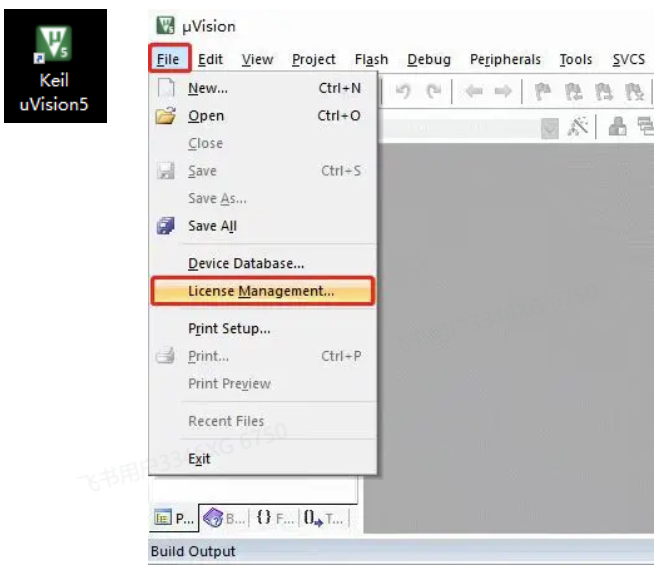Switch to the Templates tab
The height and width of the screenshot is (565, 655).
[x=324, y=518]
